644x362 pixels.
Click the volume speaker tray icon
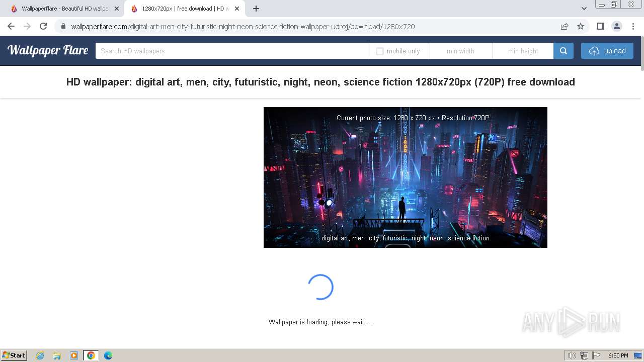coord(572,355)
